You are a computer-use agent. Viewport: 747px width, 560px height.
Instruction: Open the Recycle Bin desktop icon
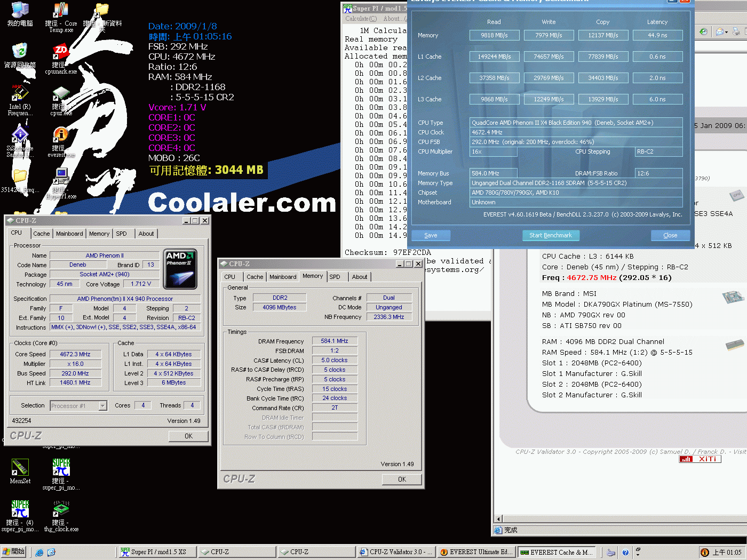pyautogui.click(x=20, y=55)
